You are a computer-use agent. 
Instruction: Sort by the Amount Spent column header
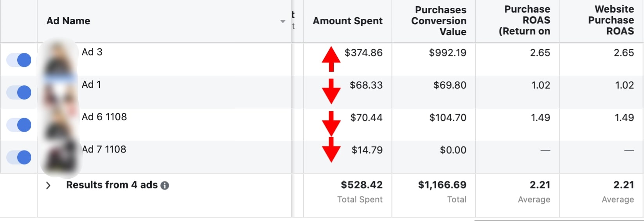point(347,21)
